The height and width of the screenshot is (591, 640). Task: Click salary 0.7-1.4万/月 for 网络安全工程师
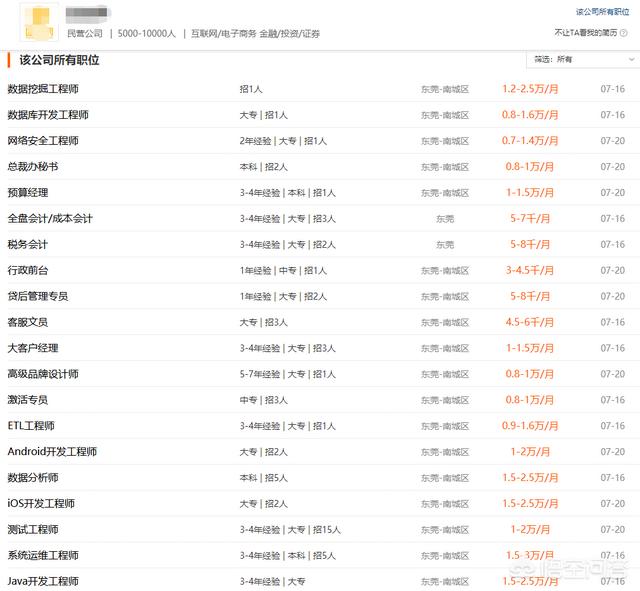[530, 141]
